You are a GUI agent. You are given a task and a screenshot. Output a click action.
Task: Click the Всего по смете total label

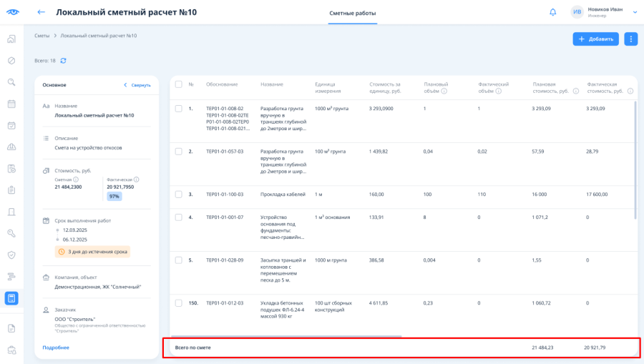(x=193, y=348)
